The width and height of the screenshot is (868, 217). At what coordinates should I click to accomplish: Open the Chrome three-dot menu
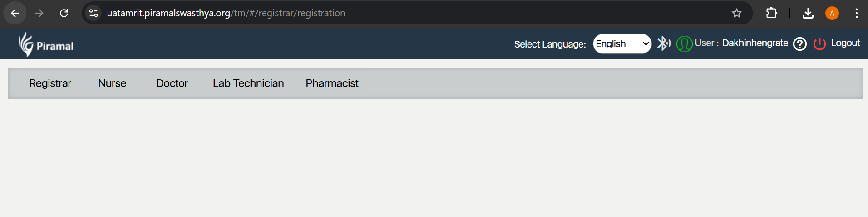click(x=856, y=13)
